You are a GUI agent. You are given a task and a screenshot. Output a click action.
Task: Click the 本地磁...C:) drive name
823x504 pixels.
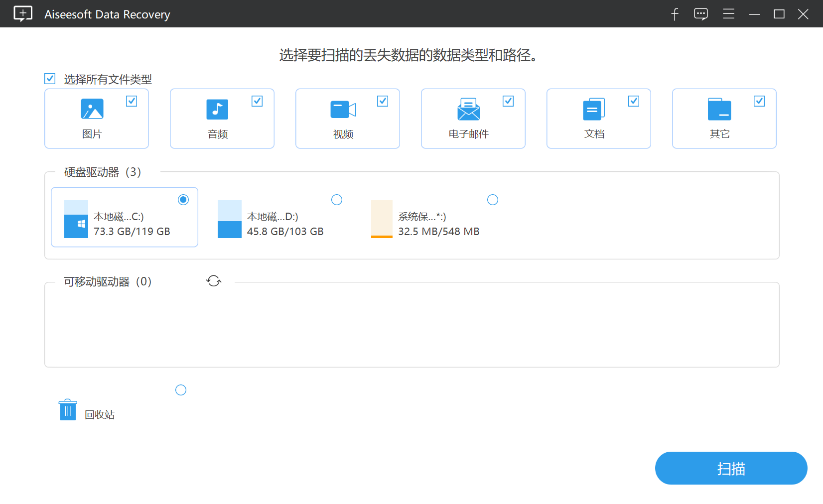(119, 217)
